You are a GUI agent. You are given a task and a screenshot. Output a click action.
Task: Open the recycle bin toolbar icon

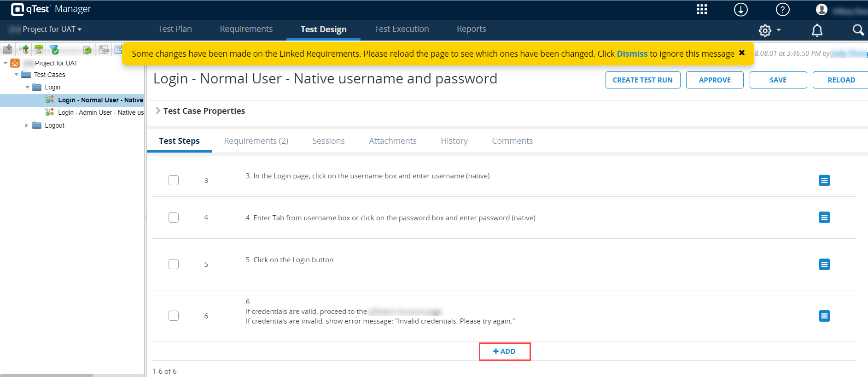(x=39, y=49)
